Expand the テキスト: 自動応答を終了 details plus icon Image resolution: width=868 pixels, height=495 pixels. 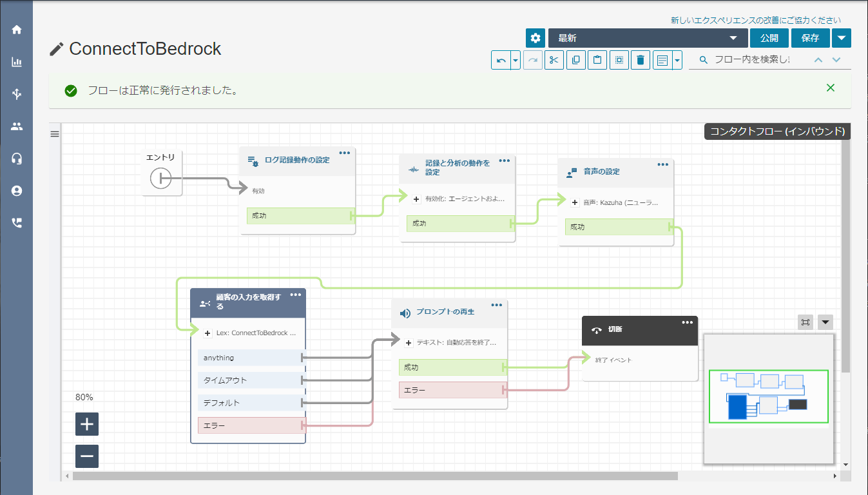tap(409, 343)
